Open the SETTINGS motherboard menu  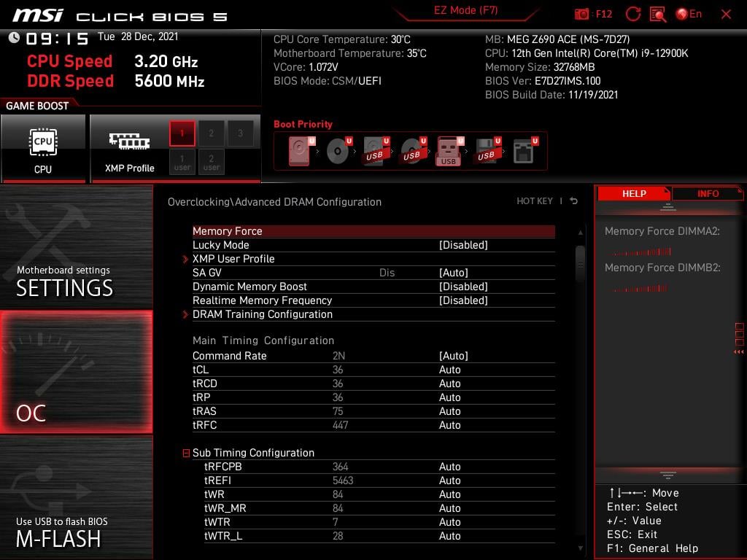pyautogui.click(x=77, y=246)
